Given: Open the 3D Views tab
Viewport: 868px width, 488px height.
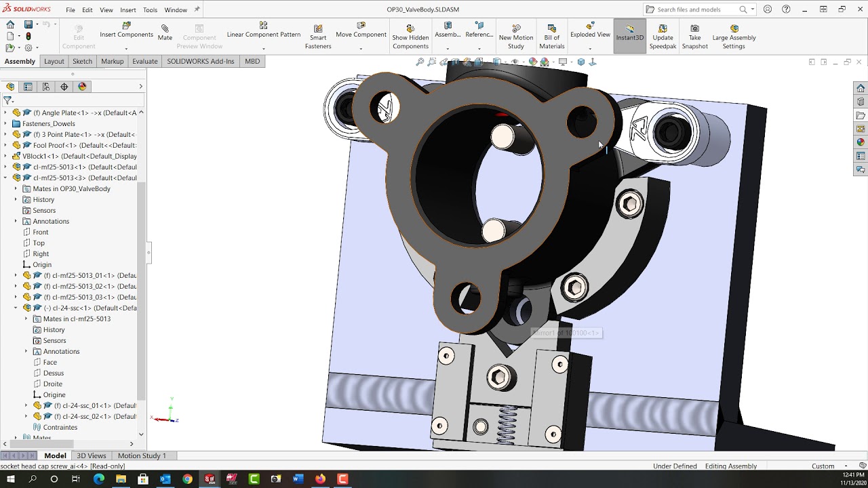Looking at the screenshot, I should click(91, 455).
